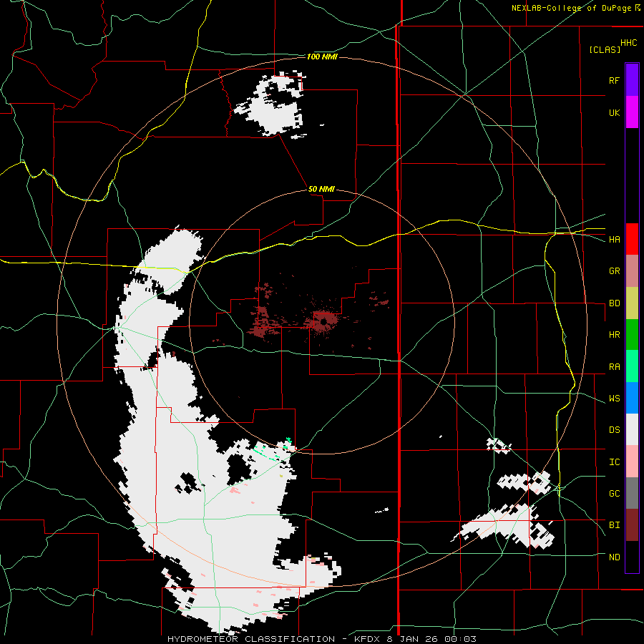Click the 'HYDROMETEOR CLASSIFICATION' title text
644x644 pixels.
[x=251, y=639]
